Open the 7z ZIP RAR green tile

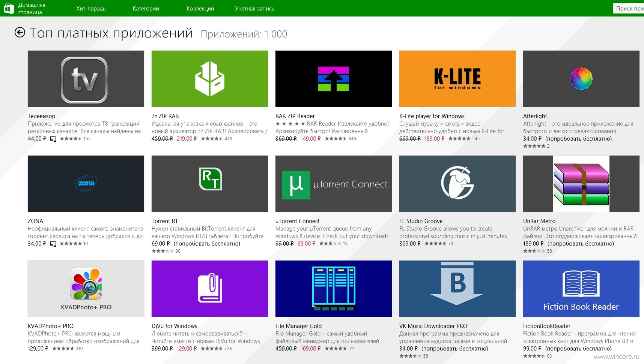coord(210,79)
